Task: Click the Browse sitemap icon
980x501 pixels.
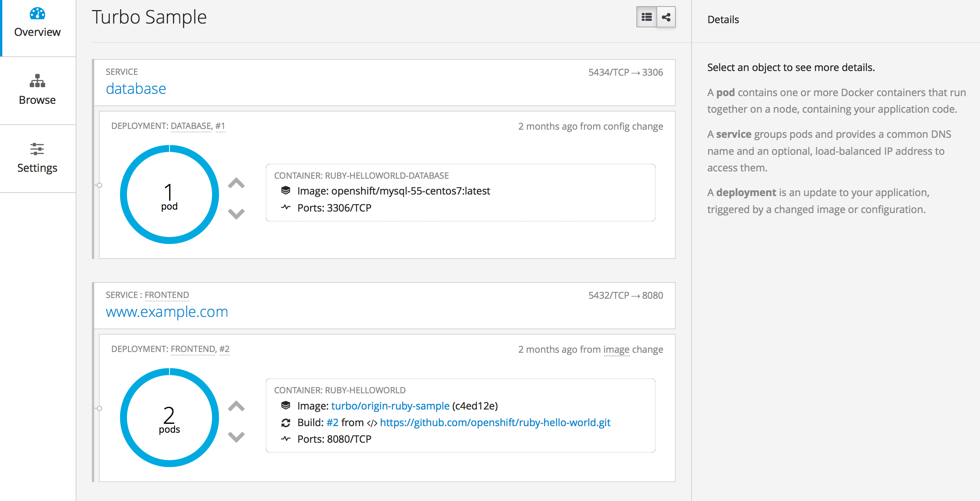Action: click(x=37, y=81)
